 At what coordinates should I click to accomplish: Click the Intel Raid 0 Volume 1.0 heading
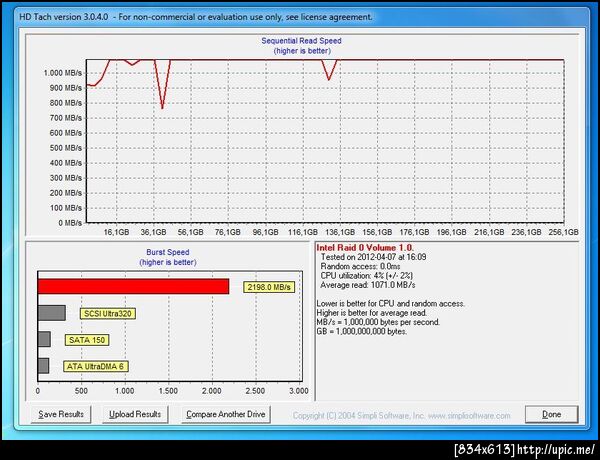click(x=365, y=248)
